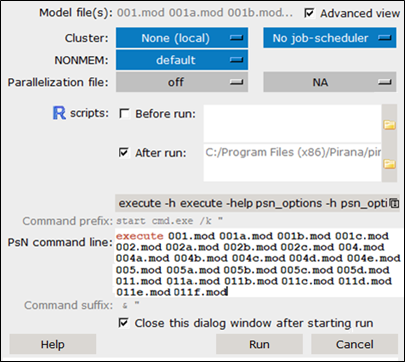Click the Command suffix value

click(x=131, y=305)
